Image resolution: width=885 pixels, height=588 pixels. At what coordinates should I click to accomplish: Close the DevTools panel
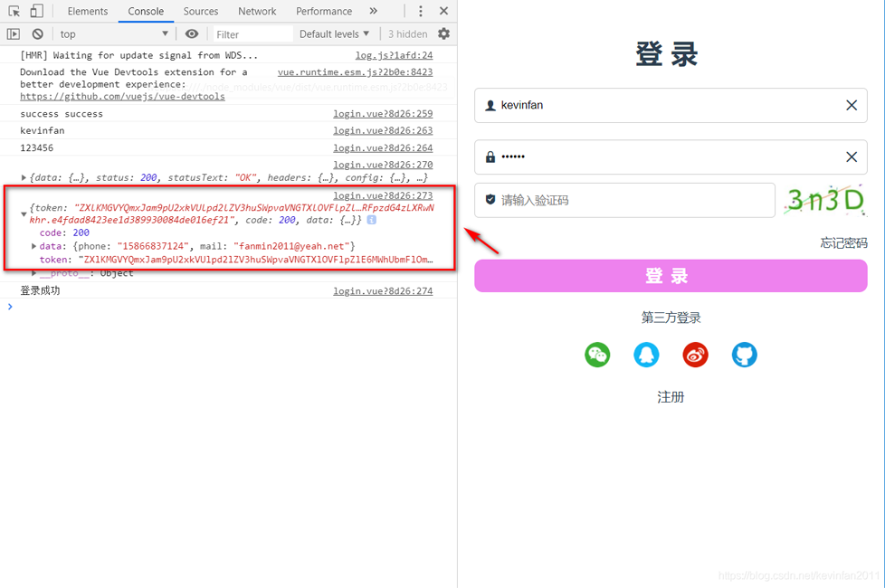(x=444, y=11)
